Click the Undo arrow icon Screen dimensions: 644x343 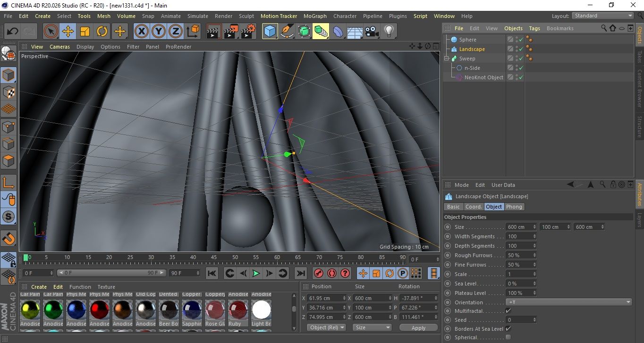12,32
